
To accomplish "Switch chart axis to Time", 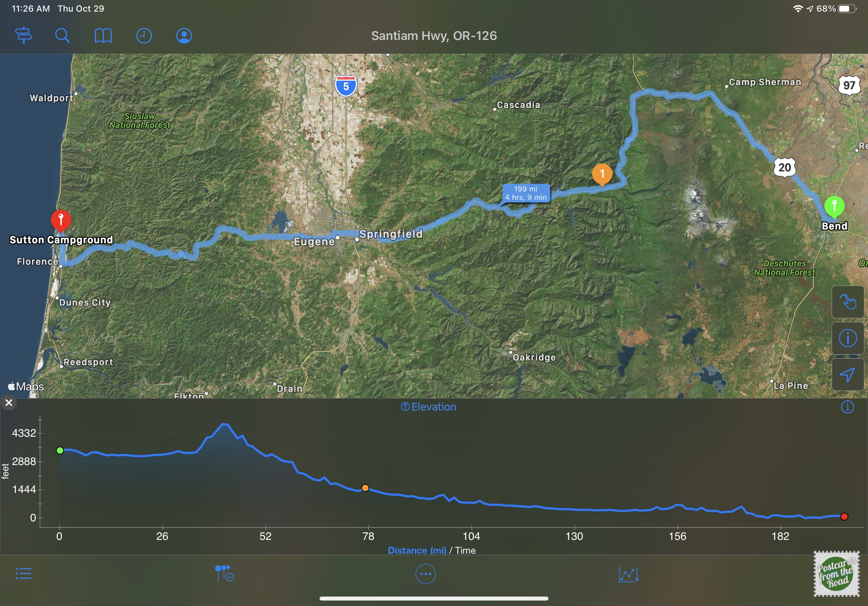I will (465, 550).
